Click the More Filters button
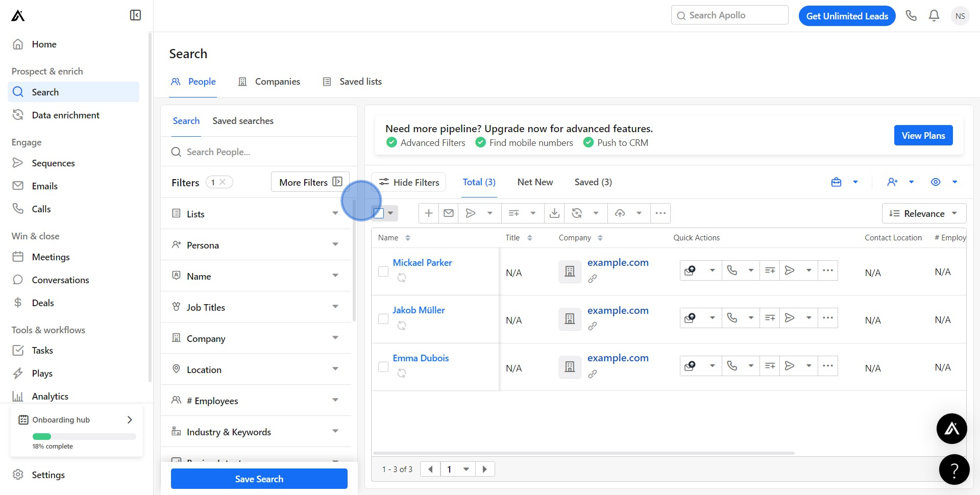 [x=310, y=182]
